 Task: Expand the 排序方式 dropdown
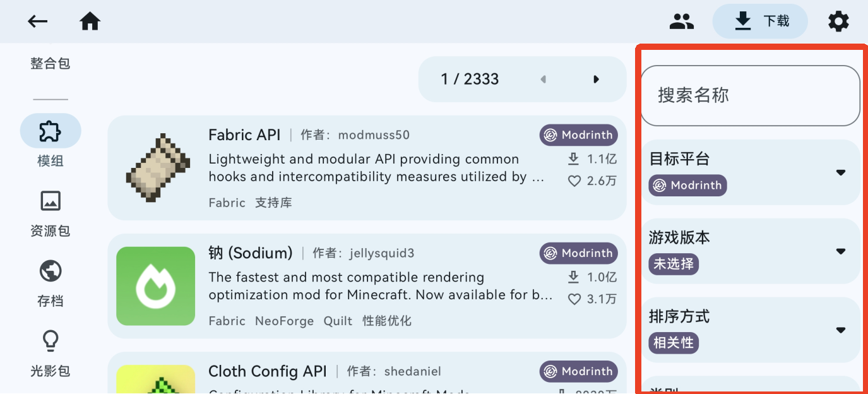(840, 330)
